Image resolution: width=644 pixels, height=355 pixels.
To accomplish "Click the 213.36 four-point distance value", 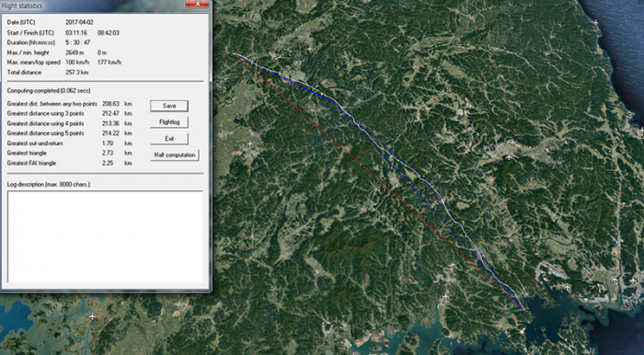I will click(110, 123).
